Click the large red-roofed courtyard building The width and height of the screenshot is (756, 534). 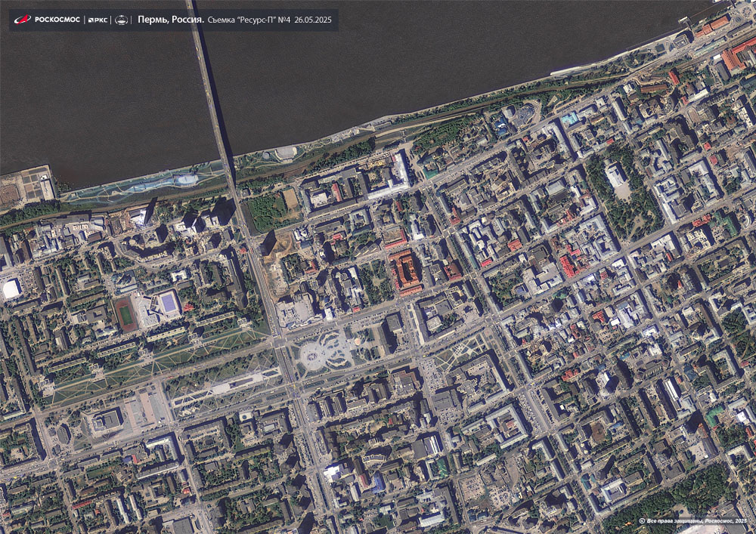click(x=405, y=272)
